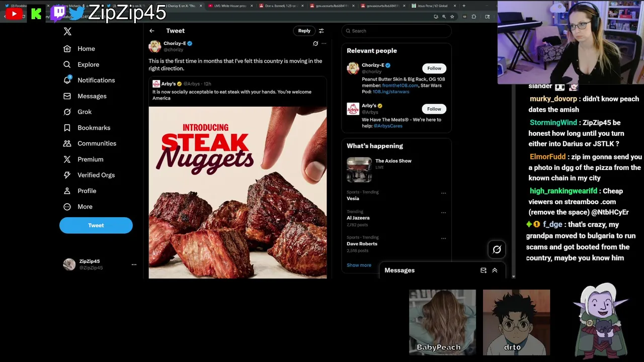Open the quoted Arby's tweet text
The image size is (644, 362).
point(232,95)
